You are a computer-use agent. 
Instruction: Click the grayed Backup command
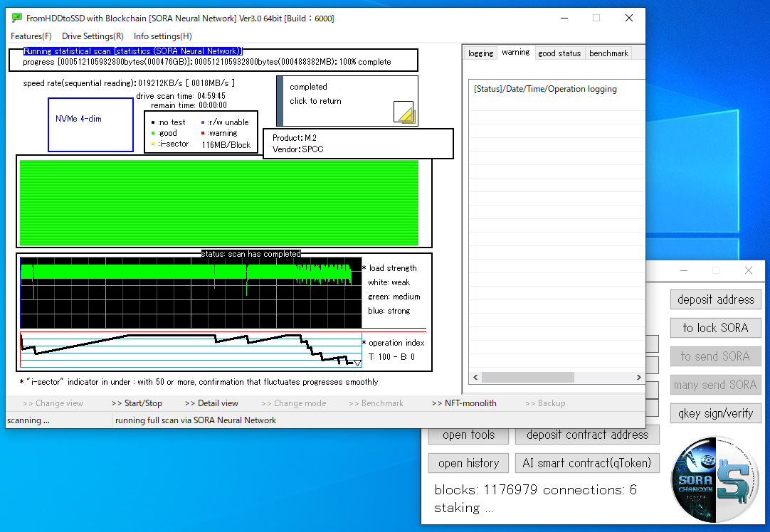click(x=545, y=403)
